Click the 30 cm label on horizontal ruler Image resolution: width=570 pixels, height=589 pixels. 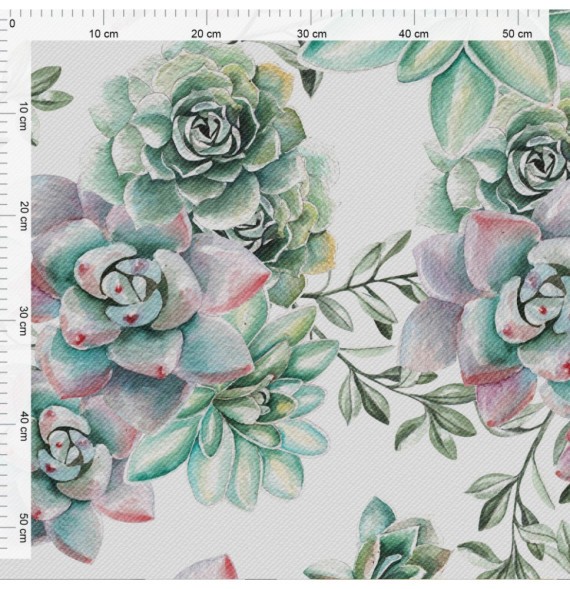(311, 34)
